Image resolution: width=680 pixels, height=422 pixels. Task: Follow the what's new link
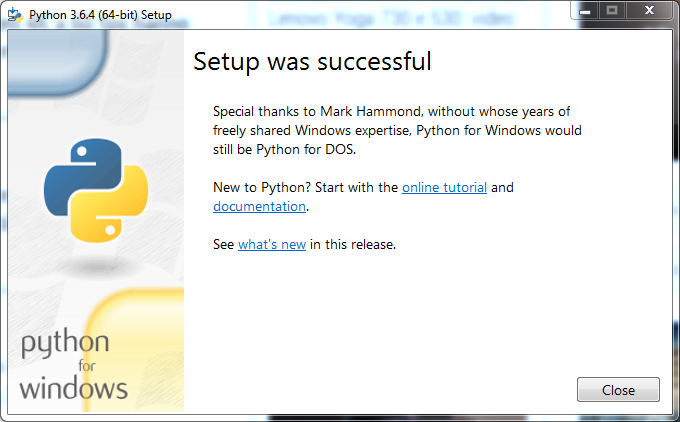(x=272, y=244)
